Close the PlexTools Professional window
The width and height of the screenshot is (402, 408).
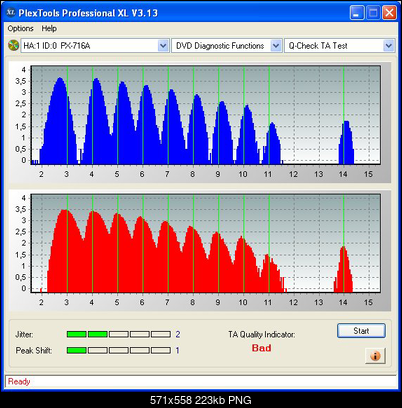[x=389, y=13]
